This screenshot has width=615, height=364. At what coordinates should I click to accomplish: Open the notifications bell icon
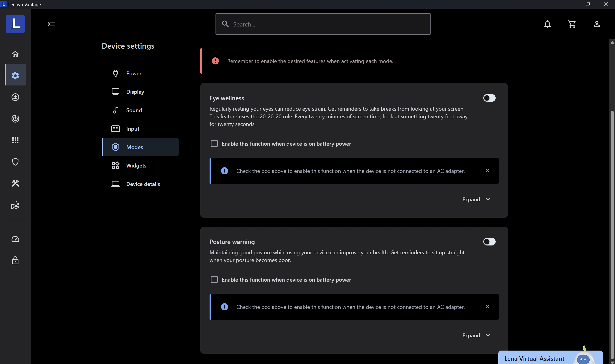(x=547, y=24)
